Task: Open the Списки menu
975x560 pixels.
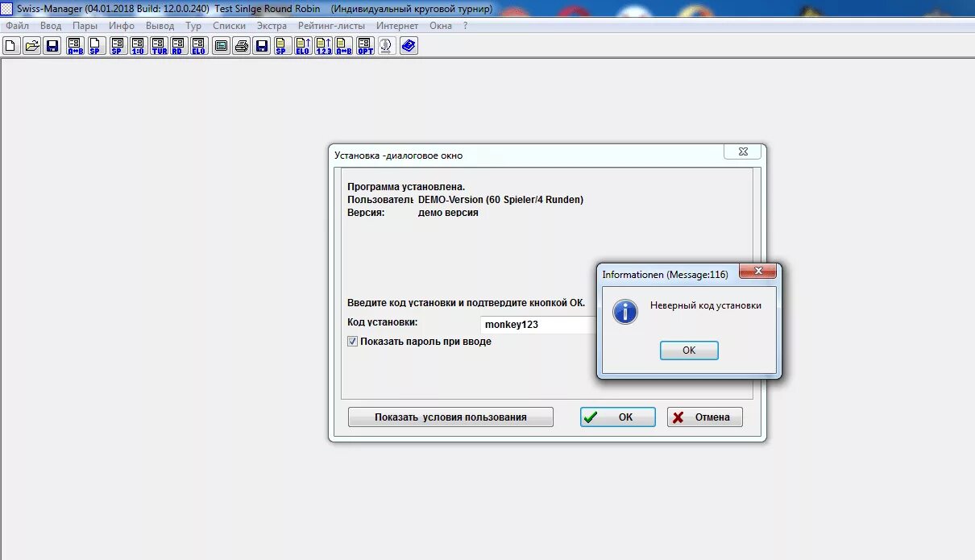Action: [229, 26]
